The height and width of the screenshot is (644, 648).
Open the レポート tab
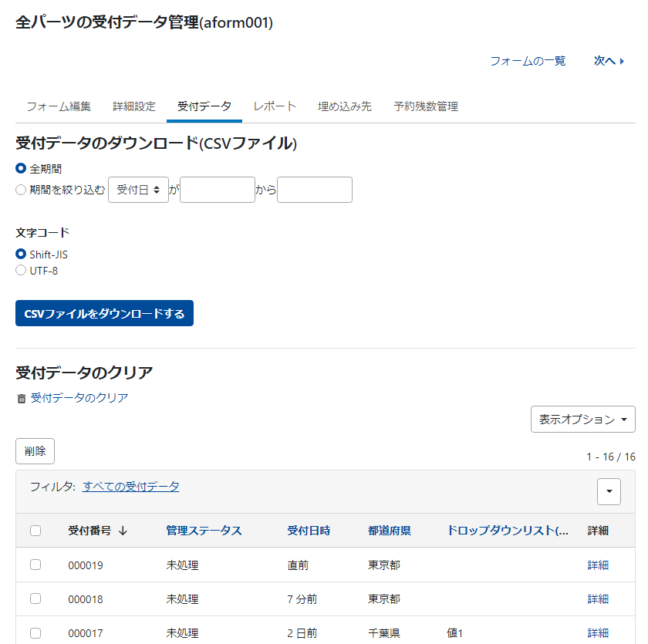275,106
